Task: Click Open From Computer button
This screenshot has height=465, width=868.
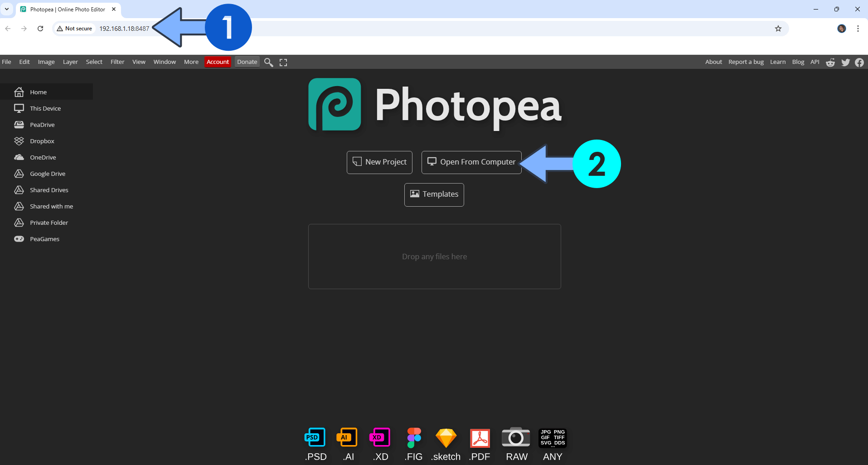Action: pyautogui.click(x=471, y=162)
